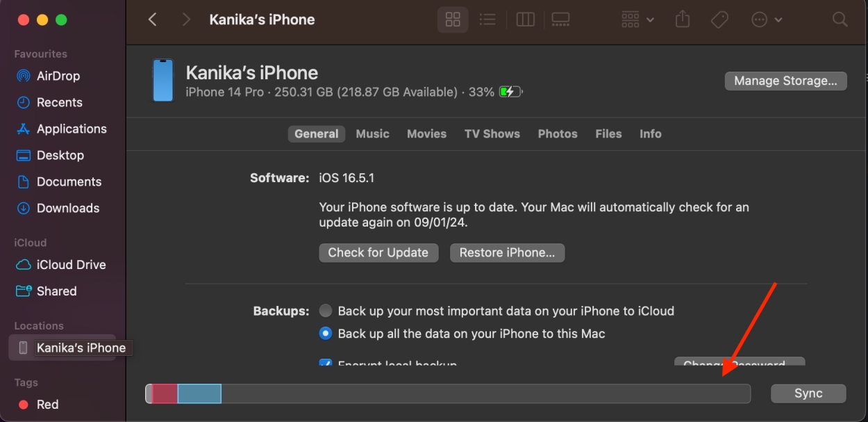868x422 pixels.
Task: Select iCloud Drive in the sidebar
Action: pyautogui.click(x=67, y=265)
